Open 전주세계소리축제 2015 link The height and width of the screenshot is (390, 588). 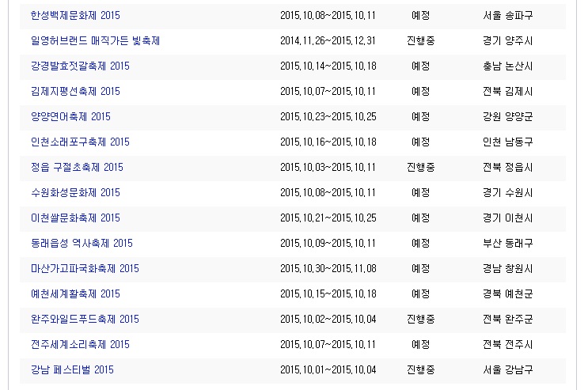pos(80,344)
